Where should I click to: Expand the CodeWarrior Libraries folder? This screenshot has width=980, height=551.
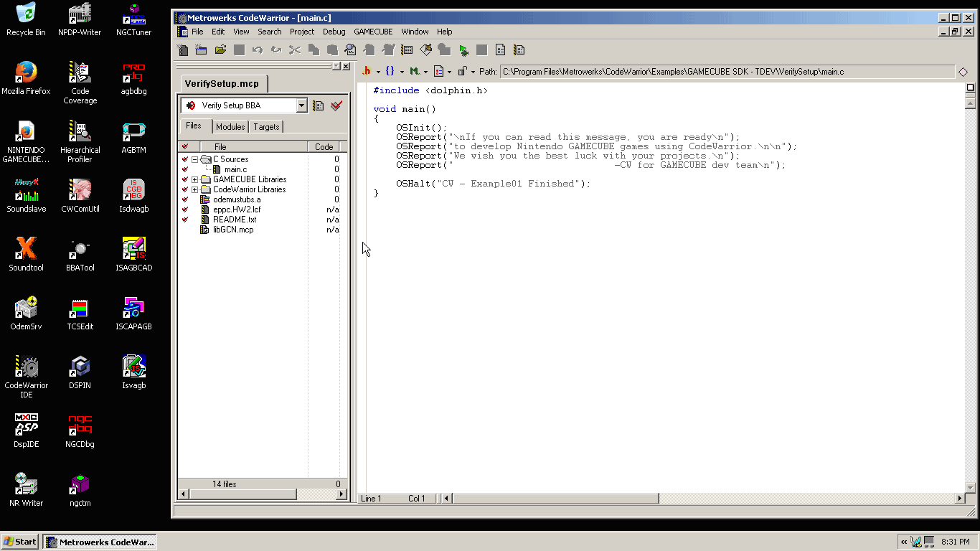[194, 189]
